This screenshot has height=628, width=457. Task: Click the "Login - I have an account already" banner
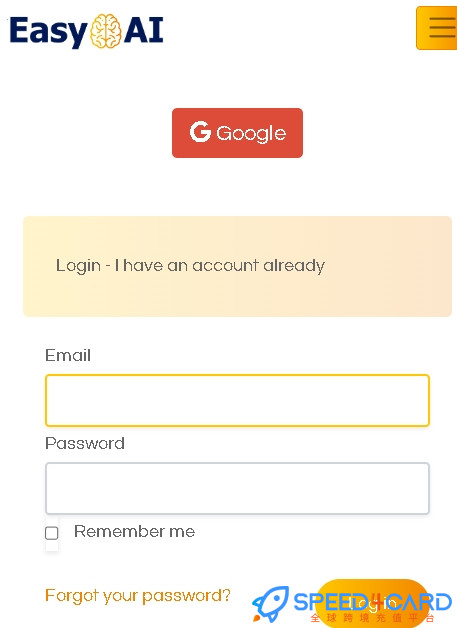(238, 266)
